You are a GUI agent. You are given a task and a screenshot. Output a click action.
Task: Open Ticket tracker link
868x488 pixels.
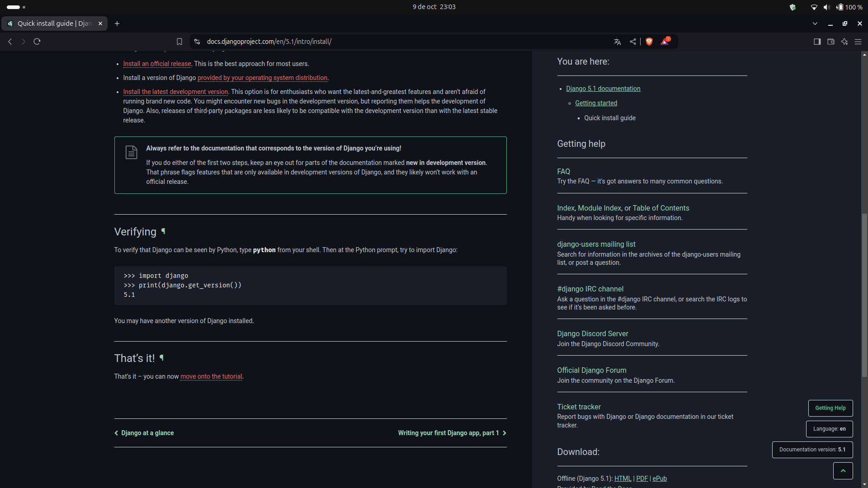coord(579,407)
